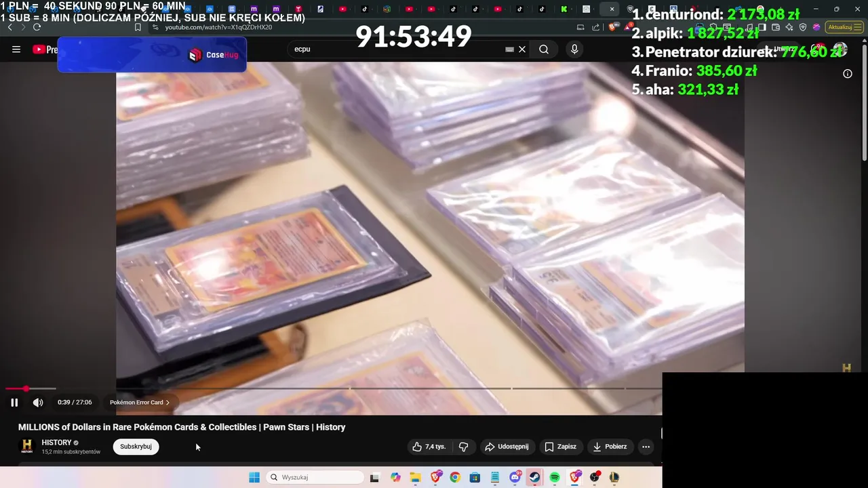Launch Copilot from the taskbar
The image size is (868, 488).
coord(395,477)
